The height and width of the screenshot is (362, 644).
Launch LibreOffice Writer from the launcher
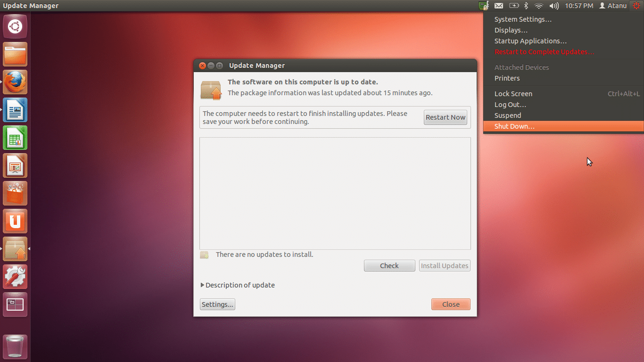[x=15, y=110]
